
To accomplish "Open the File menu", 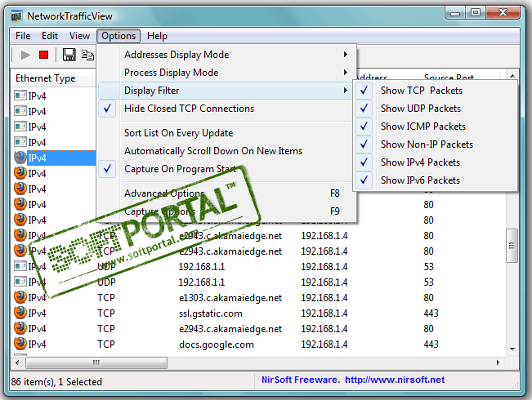I will [x=23, y=36].
